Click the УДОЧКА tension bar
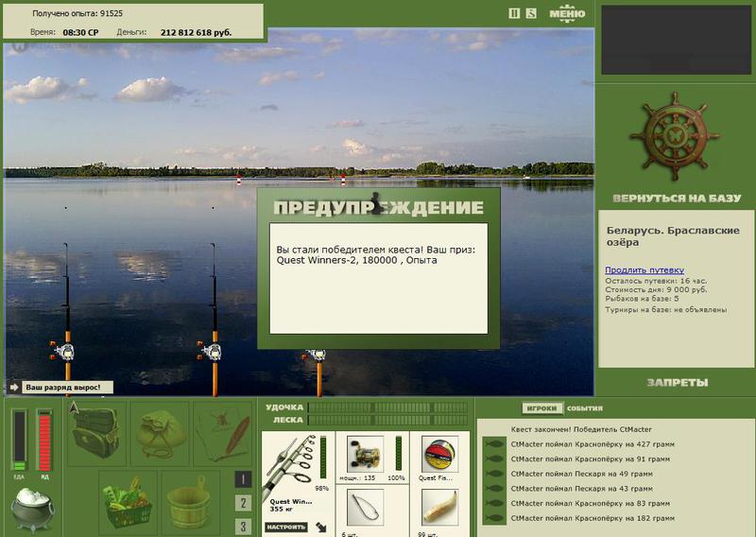 [388, 407]
